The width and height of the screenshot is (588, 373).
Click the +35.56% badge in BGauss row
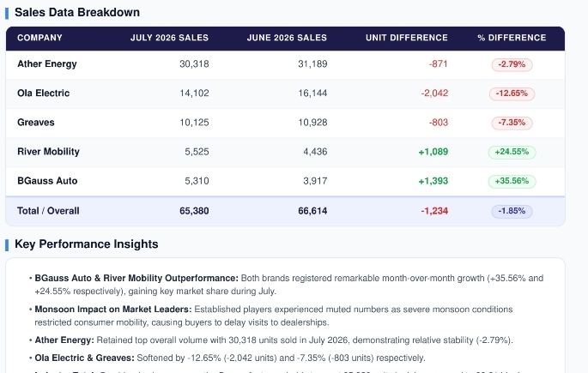pyautogui.click(x=512, y=181)
